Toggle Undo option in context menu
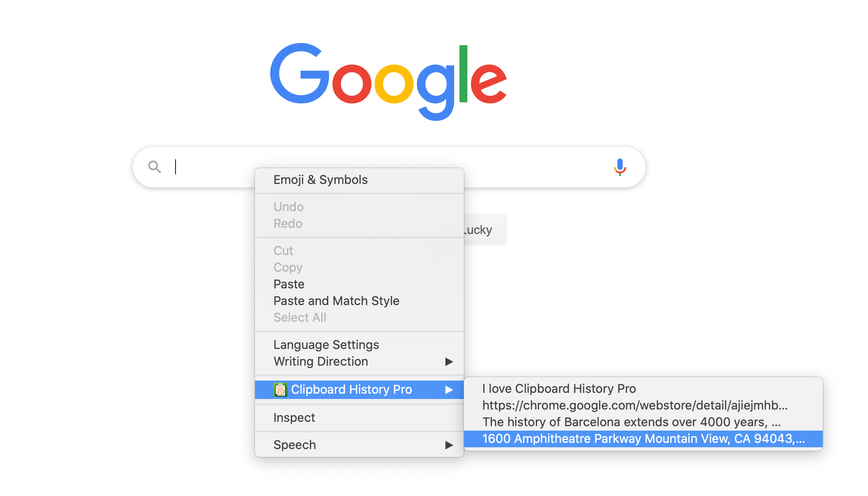Image resolution: width=868 pixels, height=496 pixels. tap(288, 207)
